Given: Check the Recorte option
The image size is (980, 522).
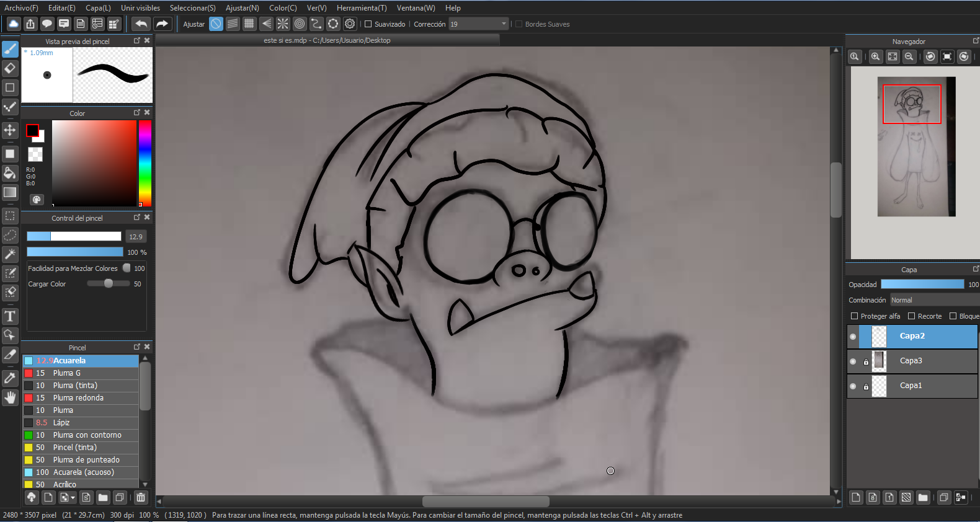Looking at the screenshot, I should point(912,316).
